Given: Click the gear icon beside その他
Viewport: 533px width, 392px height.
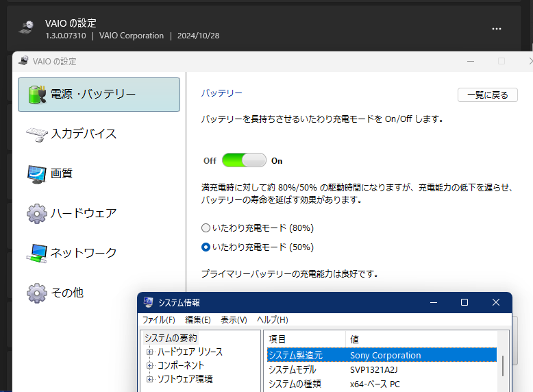Looking at the screenshot, I should point(37,293).
